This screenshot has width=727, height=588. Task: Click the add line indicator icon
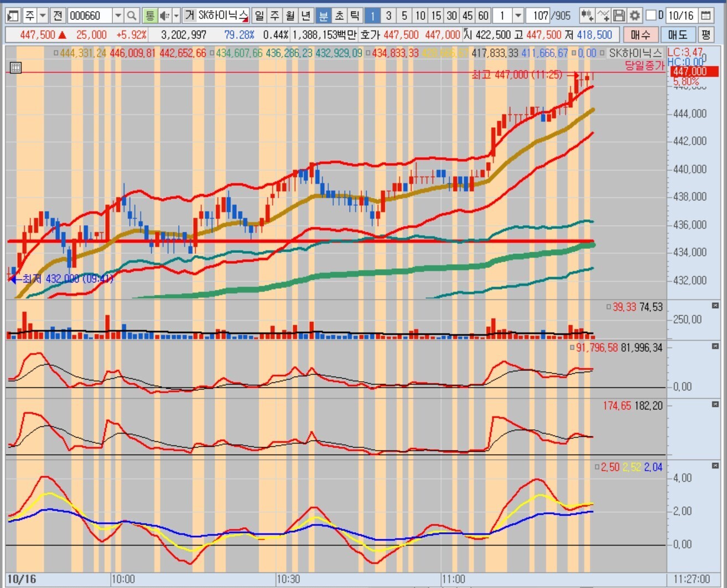pos(604,15)
